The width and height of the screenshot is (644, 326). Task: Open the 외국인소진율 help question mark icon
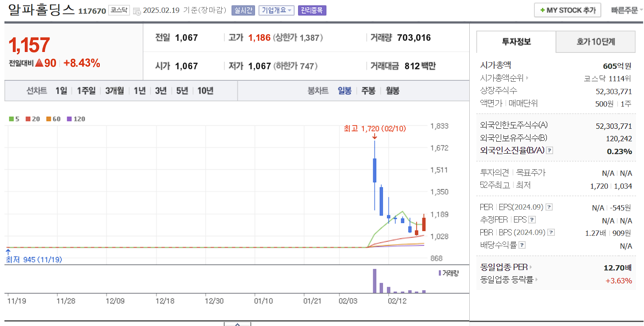(550, 150)
